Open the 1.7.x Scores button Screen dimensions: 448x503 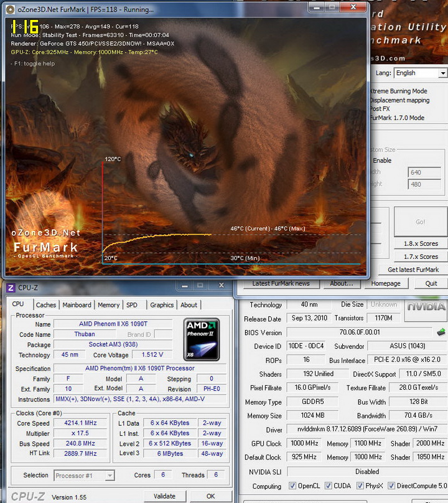(x=421, y=256)
